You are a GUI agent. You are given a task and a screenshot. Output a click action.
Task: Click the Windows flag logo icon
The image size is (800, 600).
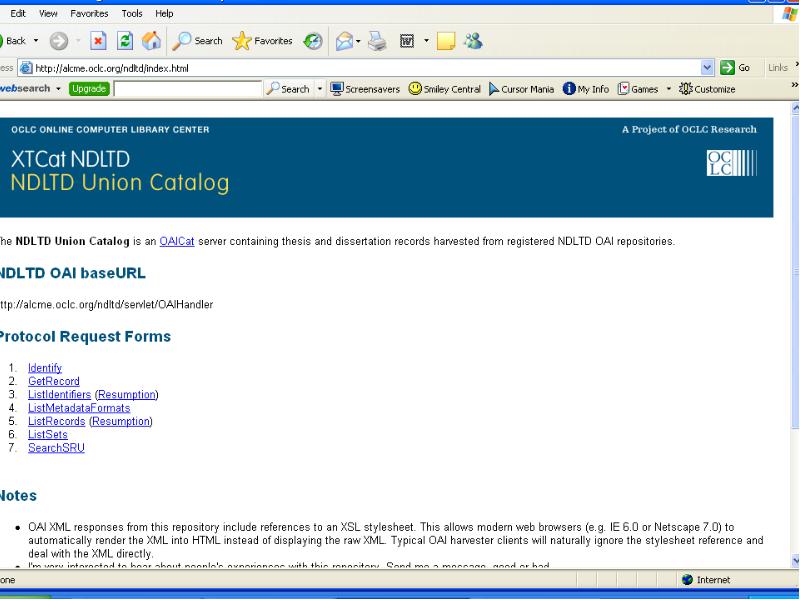790,14
